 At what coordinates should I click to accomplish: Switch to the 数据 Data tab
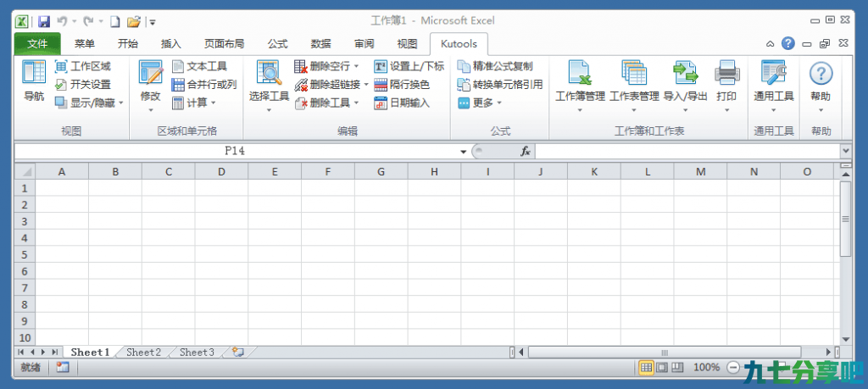click(320, 44)
